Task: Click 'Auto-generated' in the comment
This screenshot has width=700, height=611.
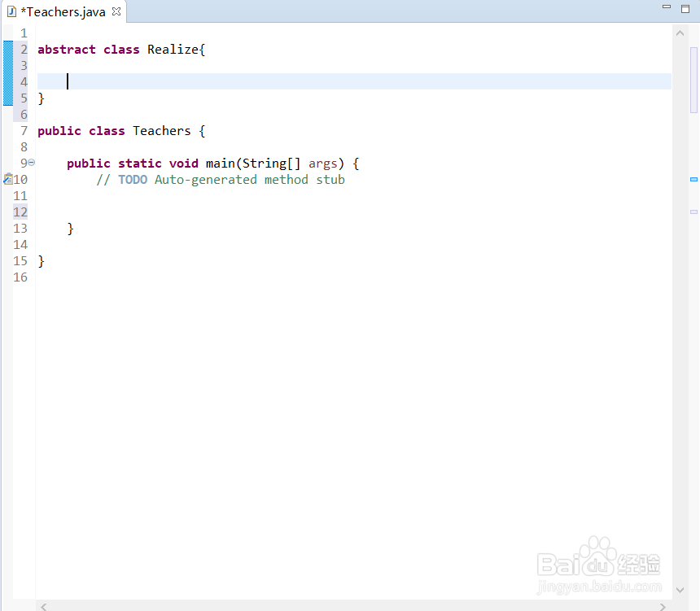Action: tap(206, 180)
